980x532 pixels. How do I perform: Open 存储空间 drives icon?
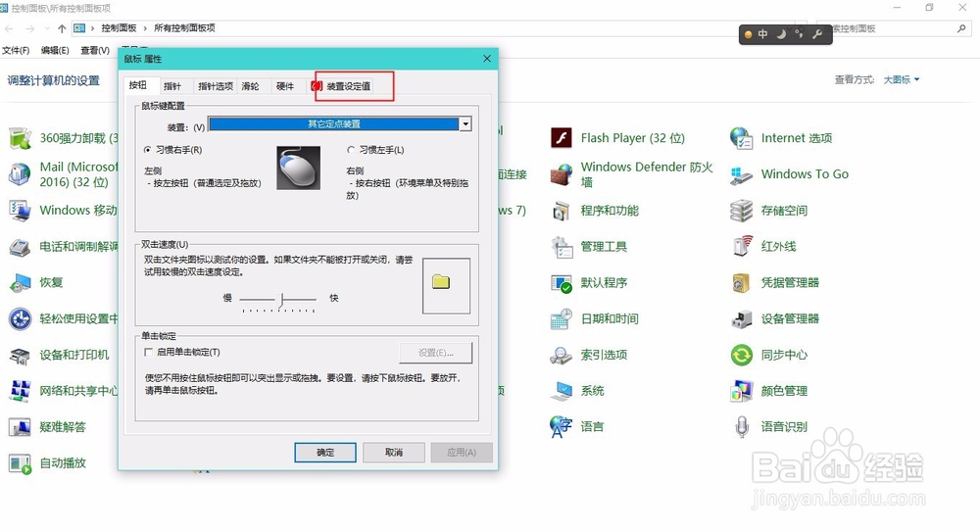pyautogui.click(x=741, y=211)
